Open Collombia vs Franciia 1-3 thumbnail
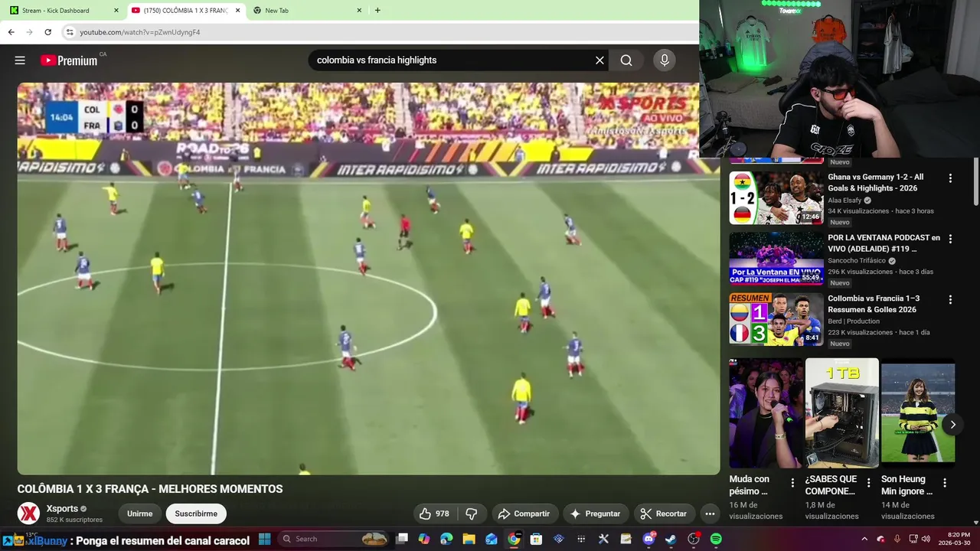The height and width of the screenshot is (551, 980). tap(776, 319)
